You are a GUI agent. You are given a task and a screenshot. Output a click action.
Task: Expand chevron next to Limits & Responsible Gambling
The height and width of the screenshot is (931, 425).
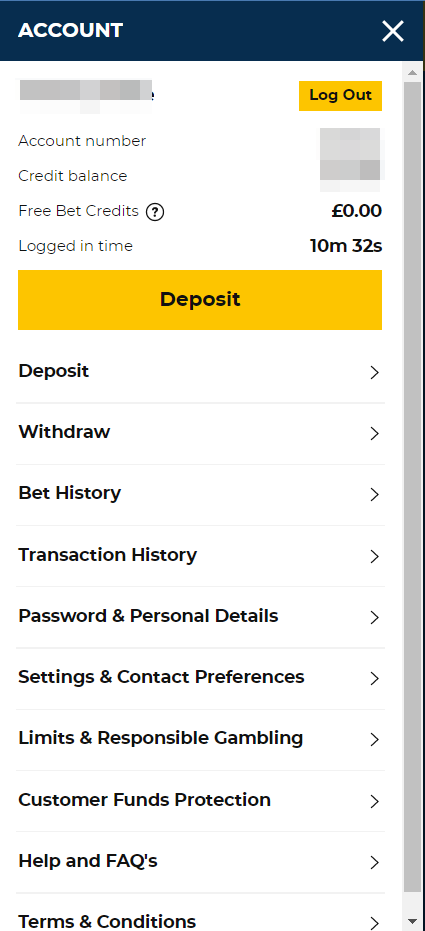[x=374, y=740]
